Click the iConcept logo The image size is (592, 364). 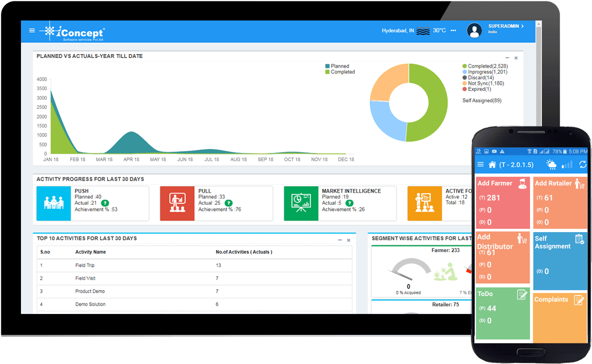click(73, 31)
